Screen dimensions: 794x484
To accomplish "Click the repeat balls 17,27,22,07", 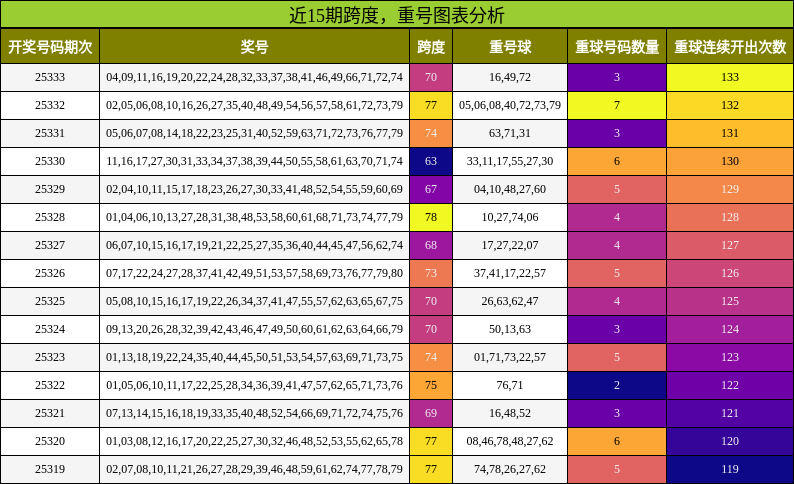I will (510, 246).
